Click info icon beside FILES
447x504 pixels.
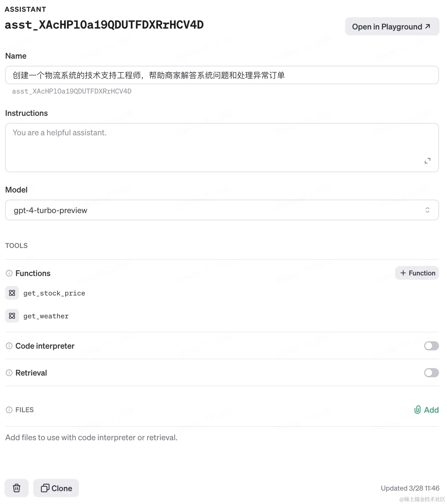9,410
